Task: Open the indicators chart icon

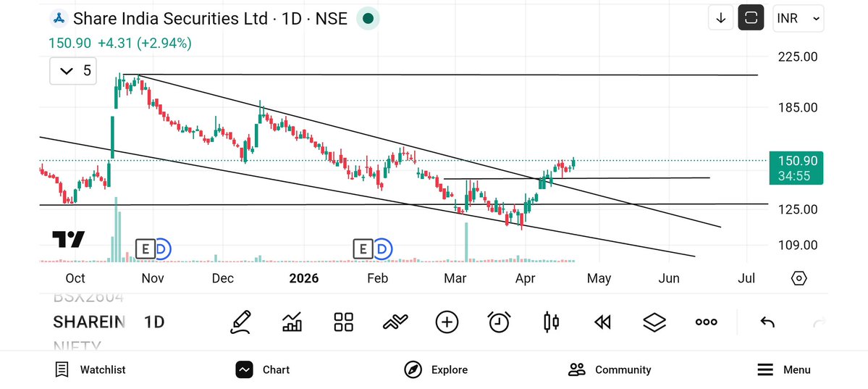Action: click(292, 322)
